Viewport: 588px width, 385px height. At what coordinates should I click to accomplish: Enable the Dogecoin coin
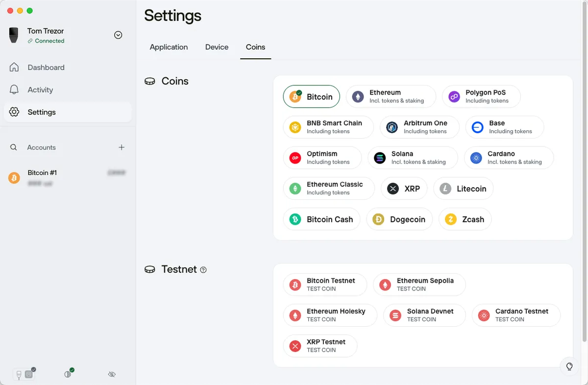coord(399,219)
